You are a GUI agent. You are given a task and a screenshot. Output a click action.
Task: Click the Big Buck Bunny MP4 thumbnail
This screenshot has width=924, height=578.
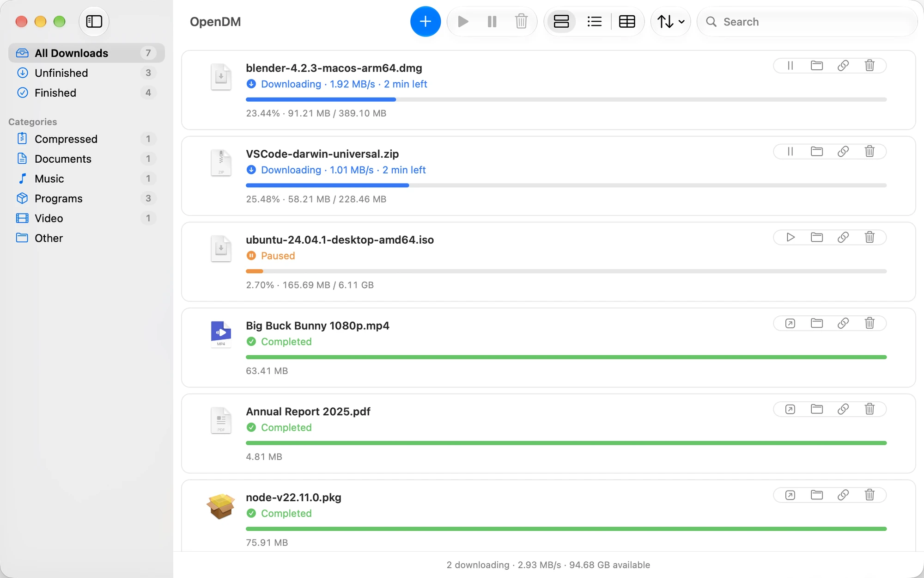[x=221, y=334]
